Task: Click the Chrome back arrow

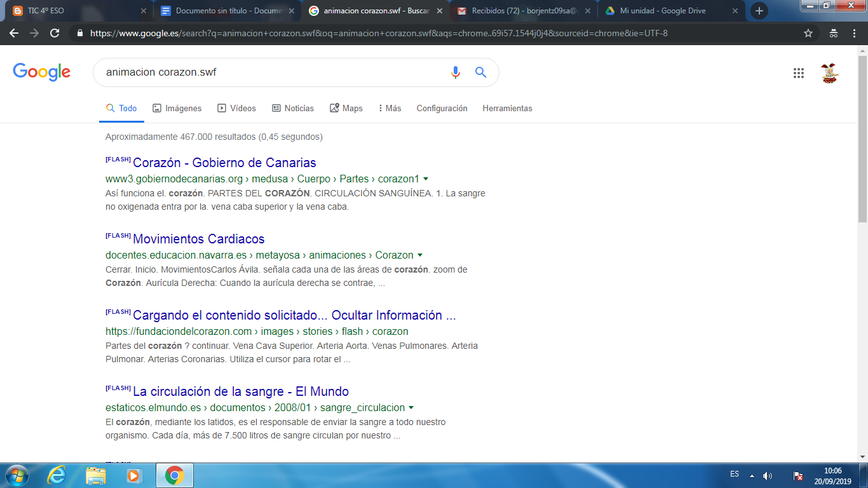Action: [x=14, y=34]
